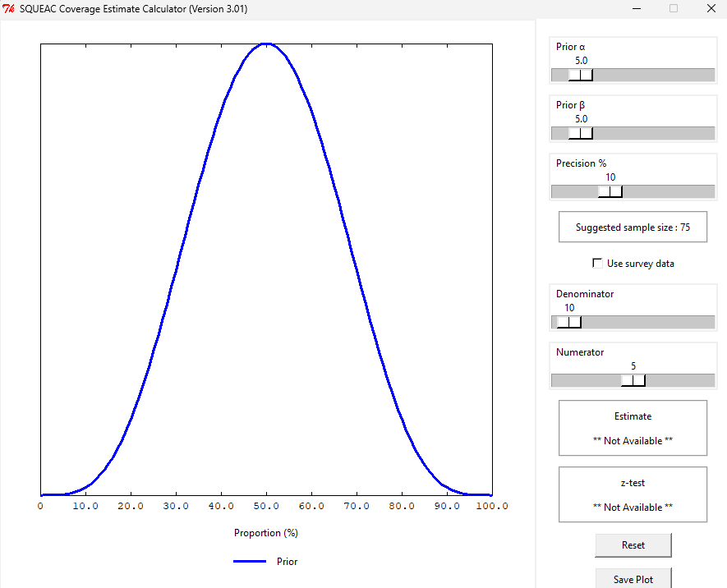This screenshot has height=588, width=727.
Task: Click the Denominator slider trough to increase value
Action: coord(649,323)
